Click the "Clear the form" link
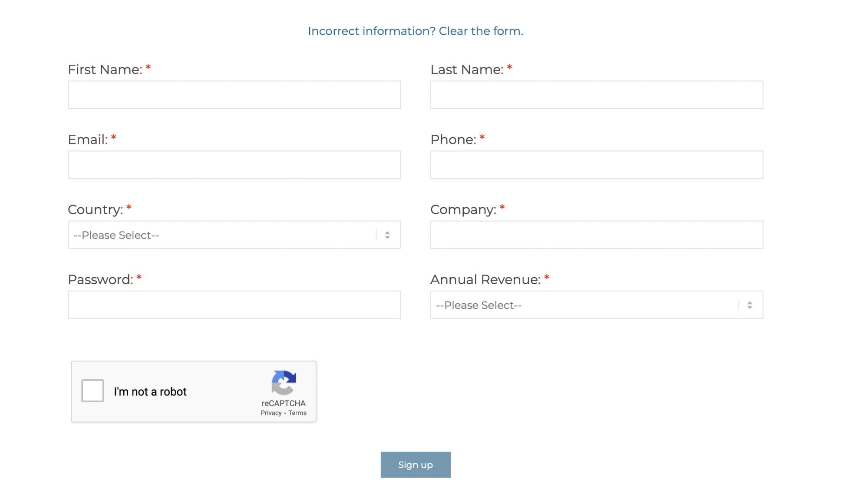The width and height of the screenshot is (868, 504). coord(480,31)
